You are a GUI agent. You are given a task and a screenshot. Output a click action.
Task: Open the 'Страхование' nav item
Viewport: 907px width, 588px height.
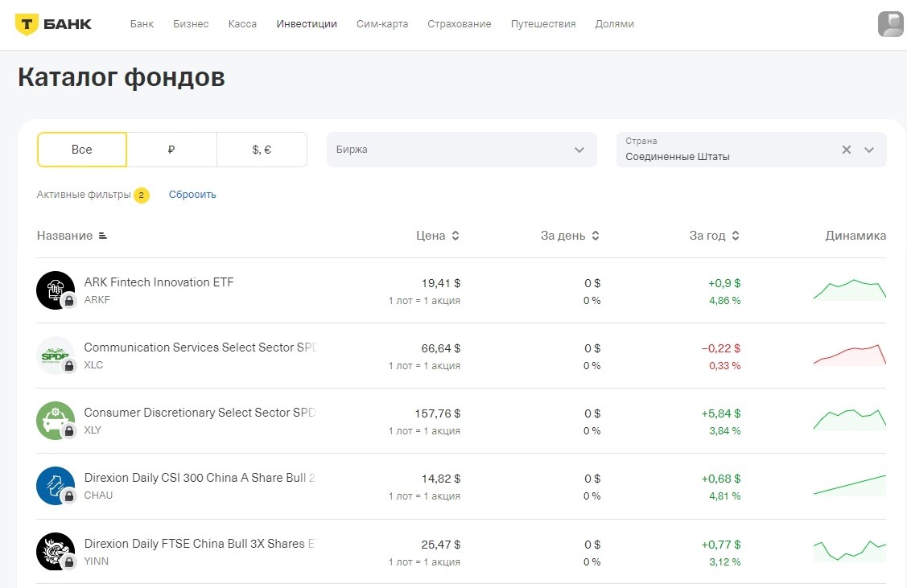coord(460,23)
